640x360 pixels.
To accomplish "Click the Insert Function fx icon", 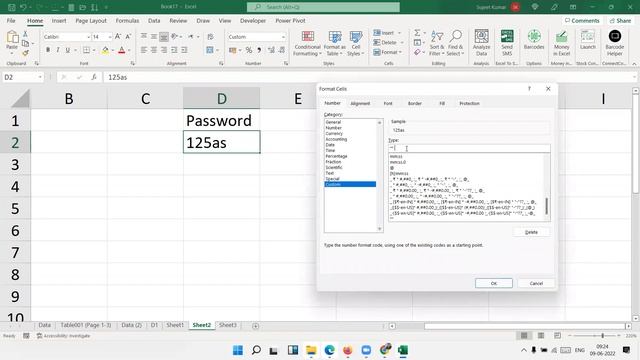I will 94,77.
